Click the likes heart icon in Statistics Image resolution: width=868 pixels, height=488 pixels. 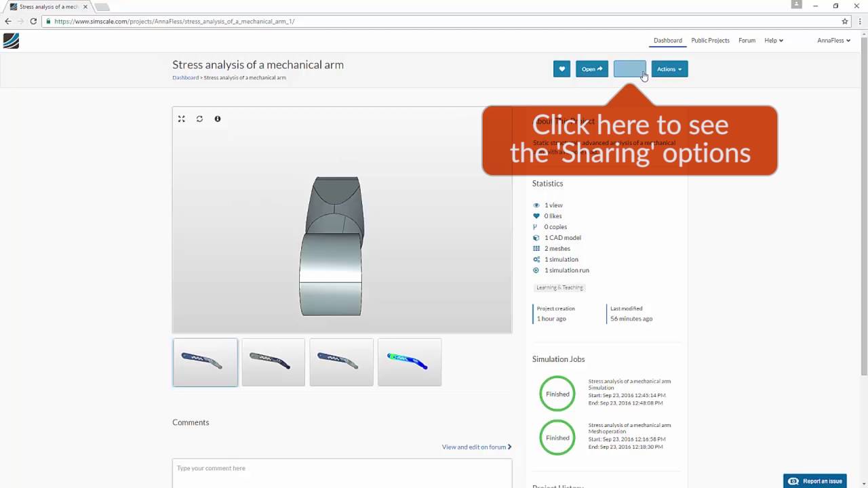click(x=536, y=216)
